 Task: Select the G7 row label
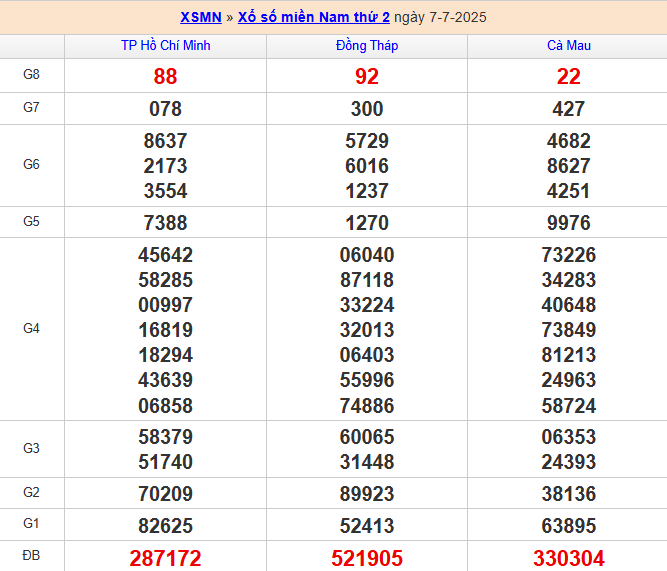(31, 107)
